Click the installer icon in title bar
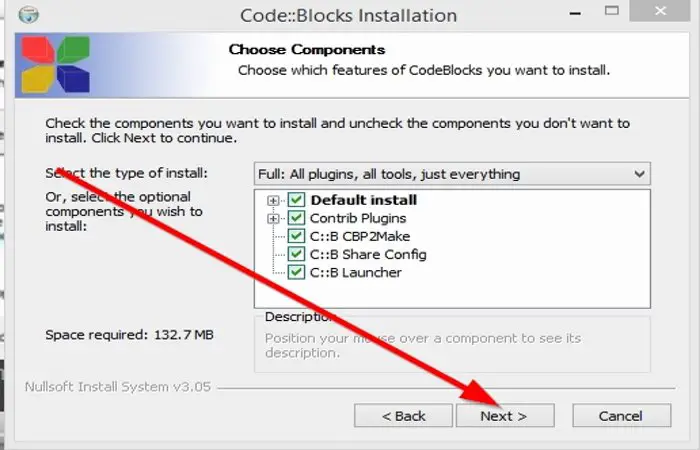 pos(29,14)
